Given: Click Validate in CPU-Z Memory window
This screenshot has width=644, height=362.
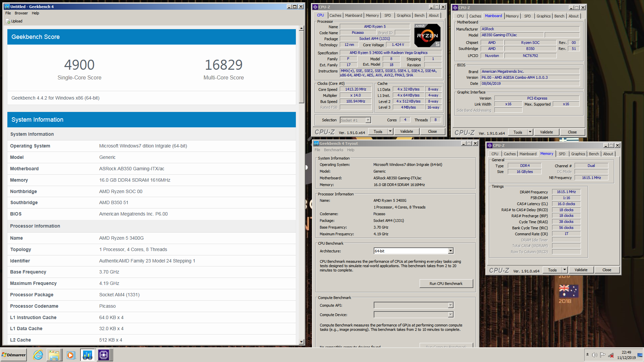Looking at the screenshot, I should click(x=581, y=270).
